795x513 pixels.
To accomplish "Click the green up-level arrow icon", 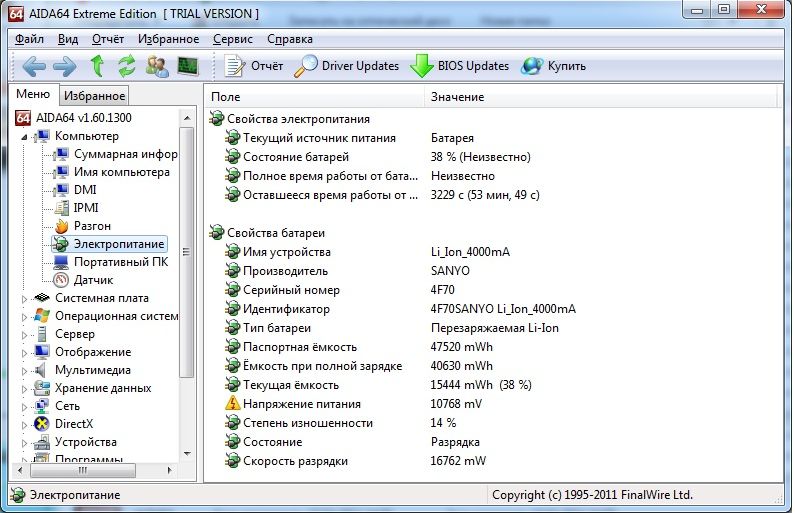I will pos(97,66).
